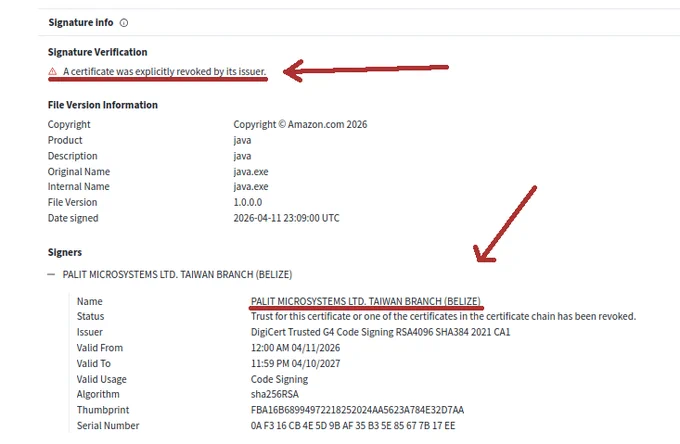
Task: Select the sha256RSA algorithm value
Action: pyautogui.click(x=275, y=395)
